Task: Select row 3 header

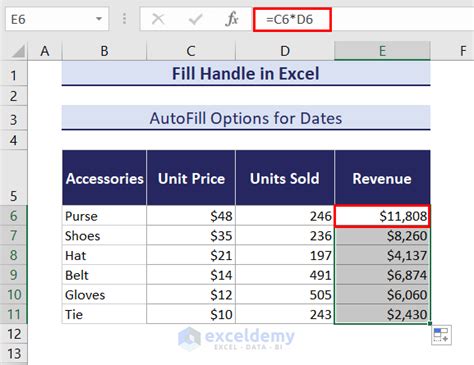Action: 13,119
